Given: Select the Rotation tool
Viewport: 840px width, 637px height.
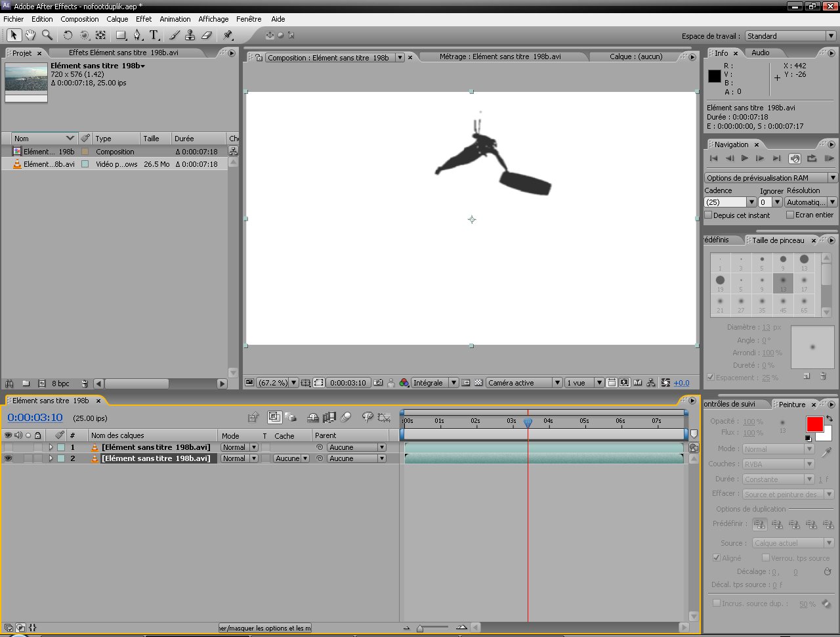Looking at the screenshot, I should tap(68, 35).
